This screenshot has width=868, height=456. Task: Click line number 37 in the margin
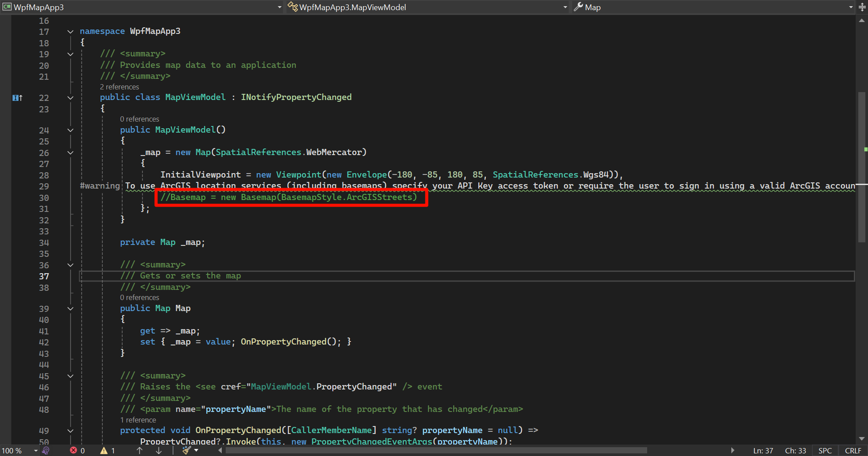(44, 276)
